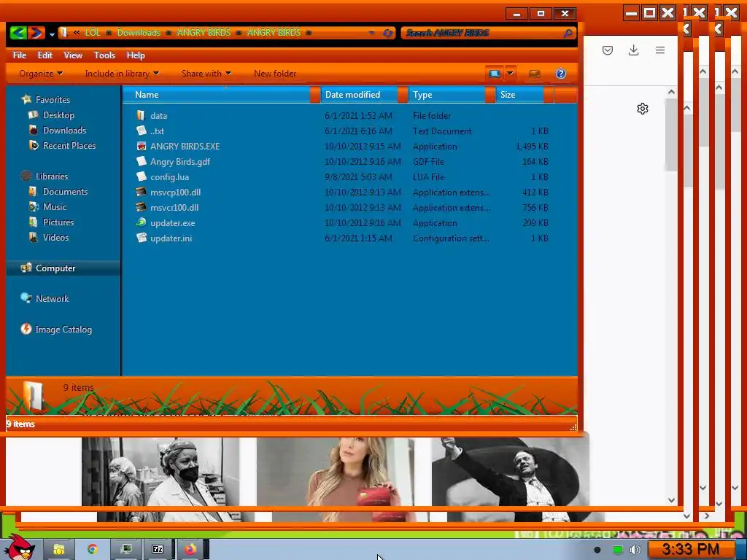Click the change view icon
The height and width of the screenshot is (560, 747).
[495, 74]
